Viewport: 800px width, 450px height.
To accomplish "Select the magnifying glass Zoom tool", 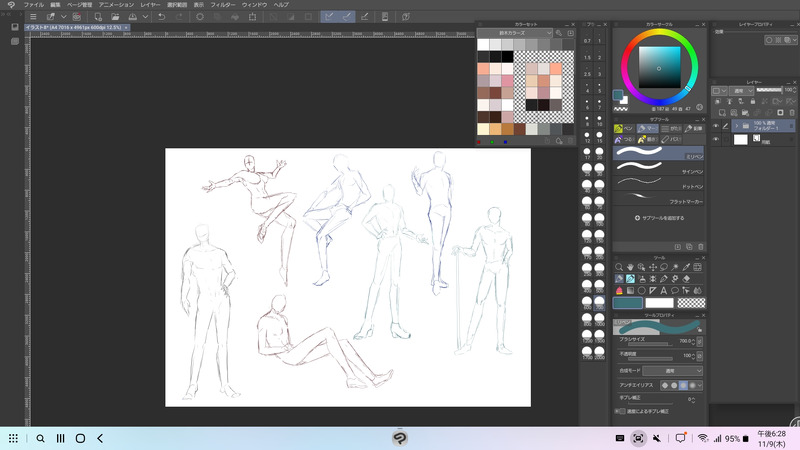I will [x=620, y=267].
